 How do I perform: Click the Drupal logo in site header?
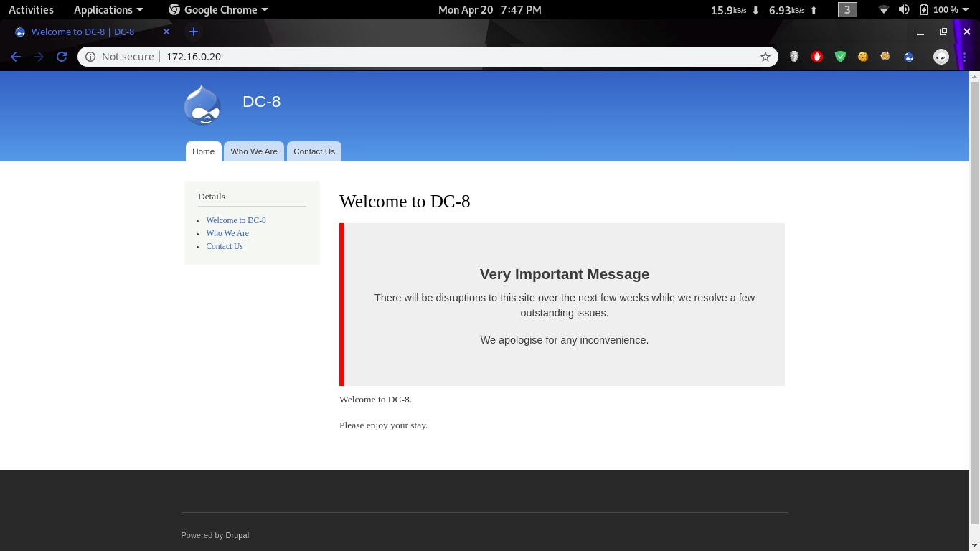[202, 105]
